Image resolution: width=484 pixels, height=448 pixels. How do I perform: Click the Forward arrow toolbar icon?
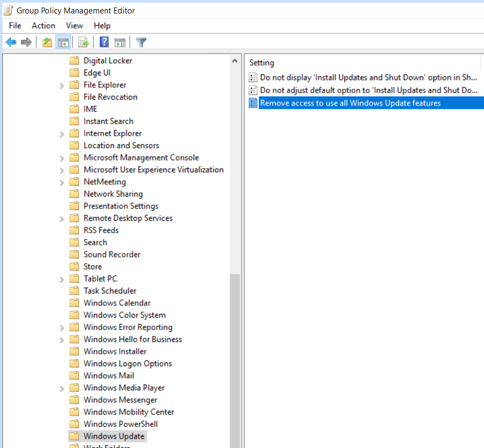click(26, 43)
